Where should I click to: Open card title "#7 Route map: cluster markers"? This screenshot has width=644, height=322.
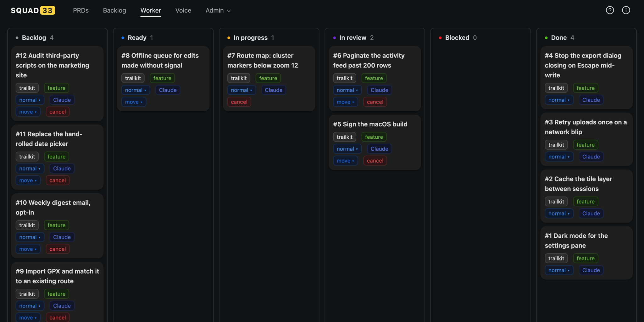(263, 60)
